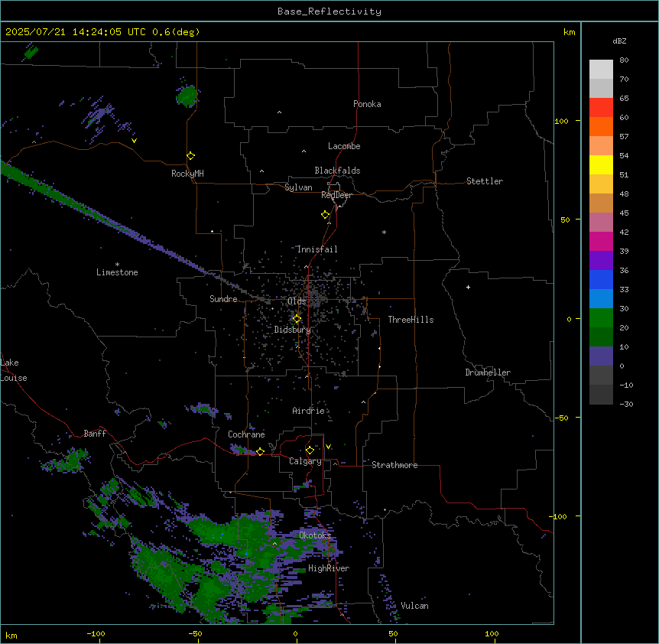Select the Okotoks label
This screenshot has height=644, width=659.
pos(315,535)
